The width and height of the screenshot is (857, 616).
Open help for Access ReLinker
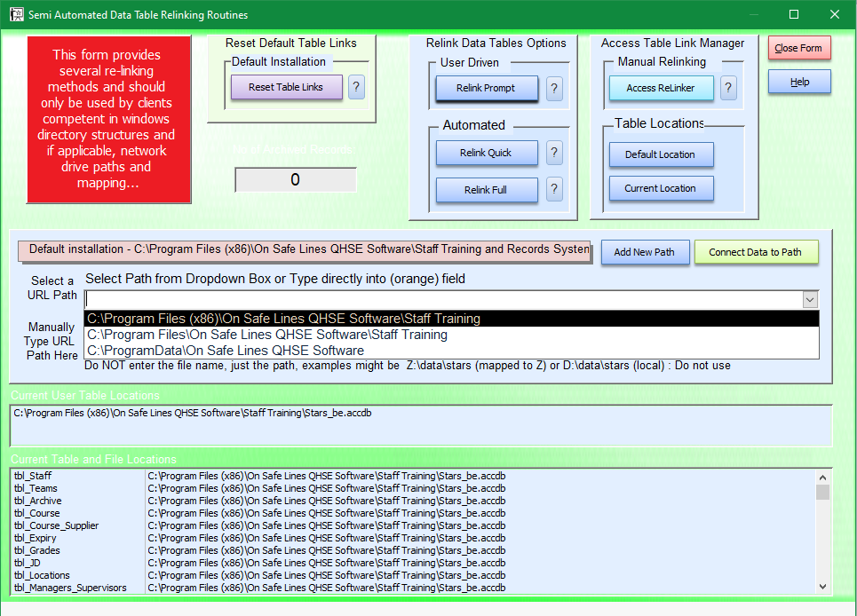[x=728, y=87]
